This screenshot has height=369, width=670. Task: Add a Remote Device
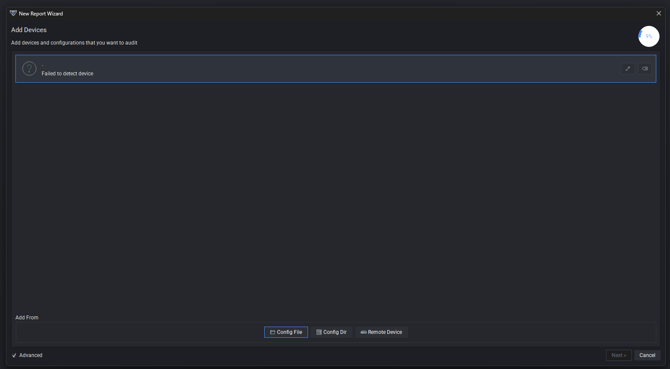[x=382, y=332]
